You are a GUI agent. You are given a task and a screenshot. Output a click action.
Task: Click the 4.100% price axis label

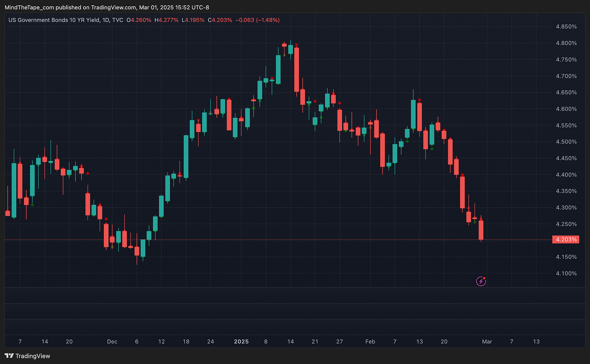566,273
